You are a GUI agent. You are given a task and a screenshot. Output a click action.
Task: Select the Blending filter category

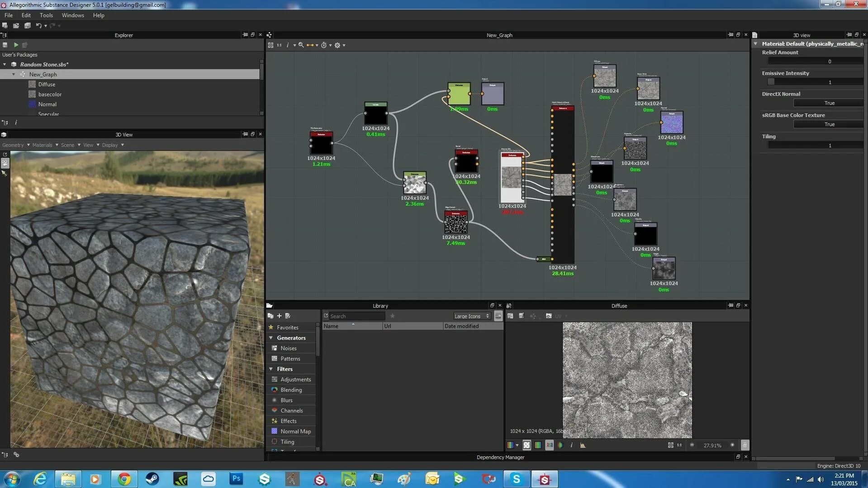coord(291,390)
